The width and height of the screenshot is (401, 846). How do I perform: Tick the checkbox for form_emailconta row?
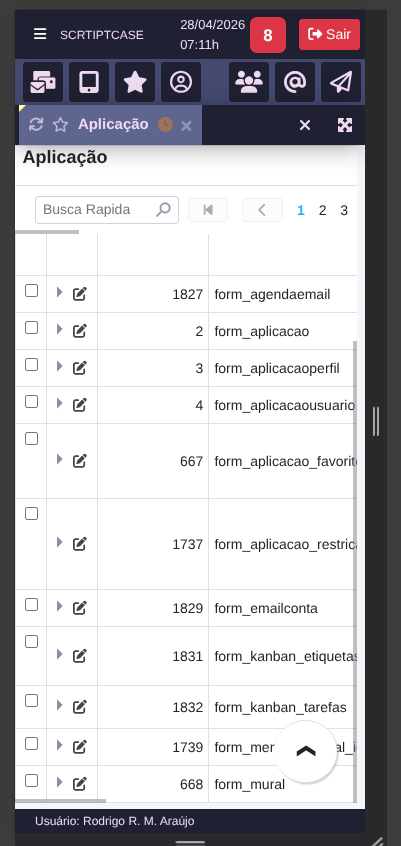coord(32,605)
